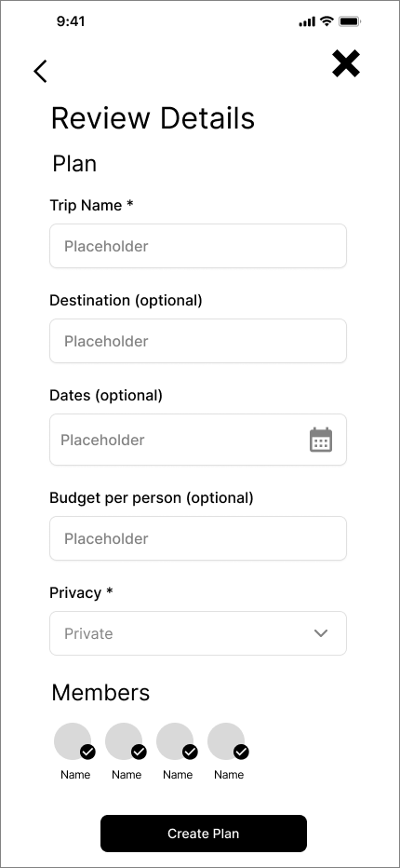The width and height of the screenshot is (400, 868).
Task: Click the Budget per person field
Action: pyautogui.click(x=198, y=538)
